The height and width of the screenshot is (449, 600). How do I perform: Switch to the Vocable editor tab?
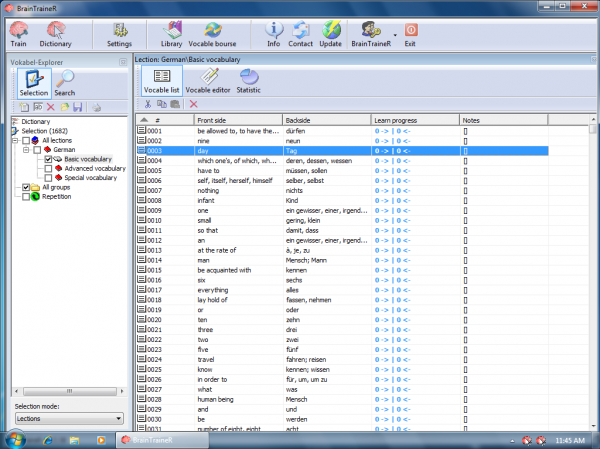coord(208,82)
